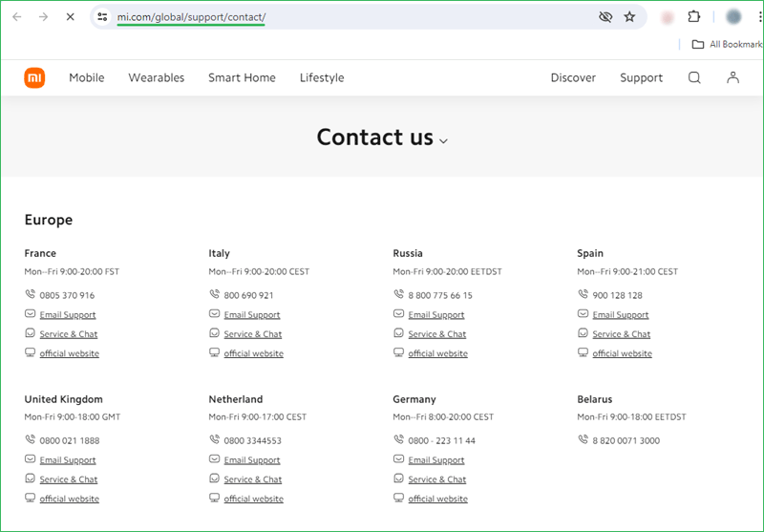This screenshot has height=532, width=764.
Task: Visit United Kingdom official website link
Action: tap(69, 499)
